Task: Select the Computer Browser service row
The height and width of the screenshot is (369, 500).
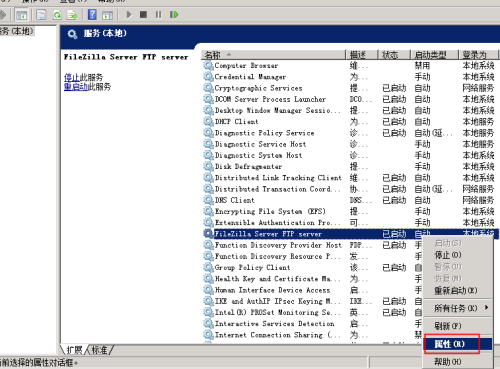Action: pyautogui.click(x=350, y=65)
